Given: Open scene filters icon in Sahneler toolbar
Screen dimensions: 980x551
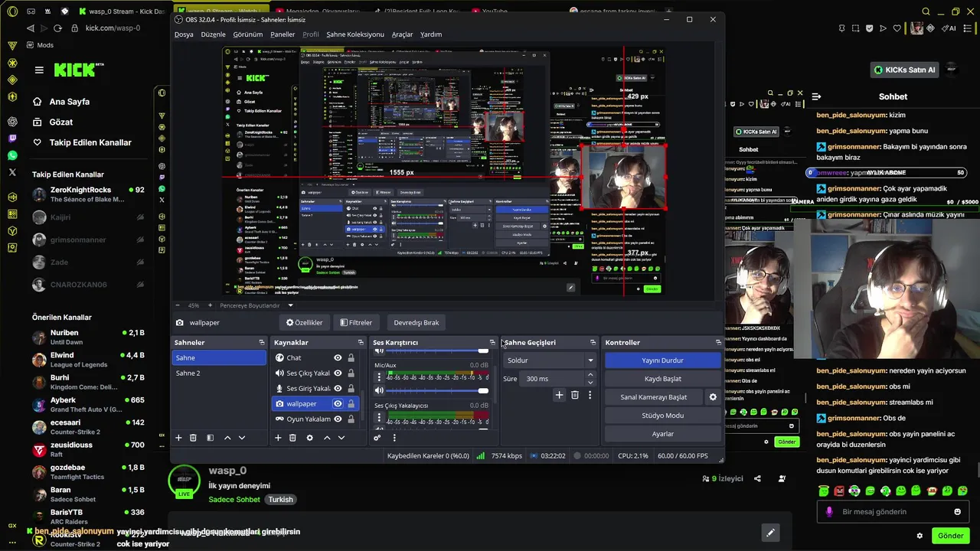Looking at the screenshot, I should [x=210, y=438].
